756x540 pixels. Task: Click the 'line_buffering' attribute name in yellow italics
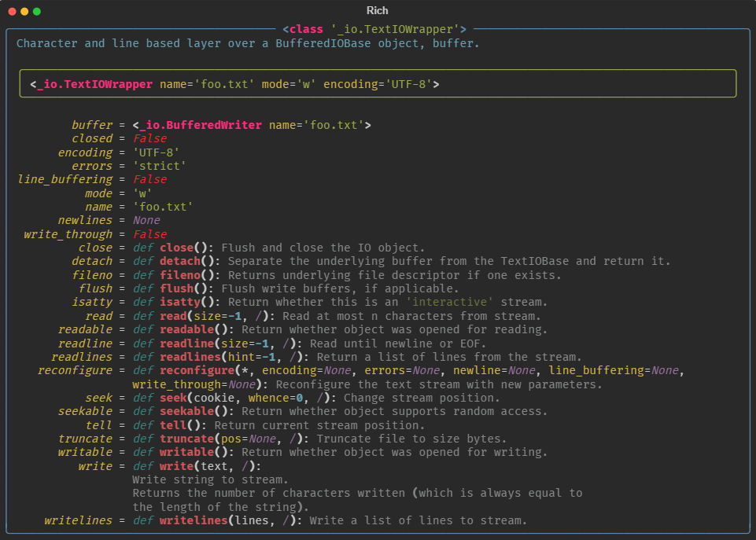tap(65, 180)
